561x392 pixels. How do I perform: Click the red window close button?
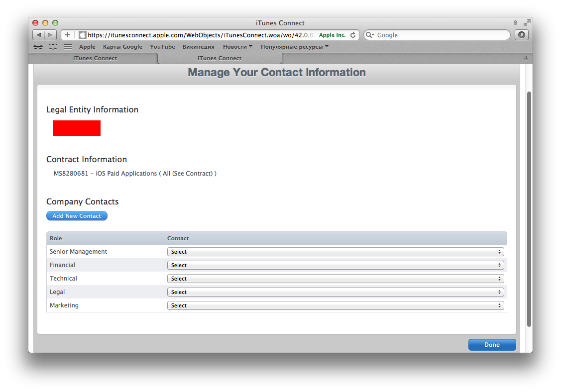coord(35,23)
